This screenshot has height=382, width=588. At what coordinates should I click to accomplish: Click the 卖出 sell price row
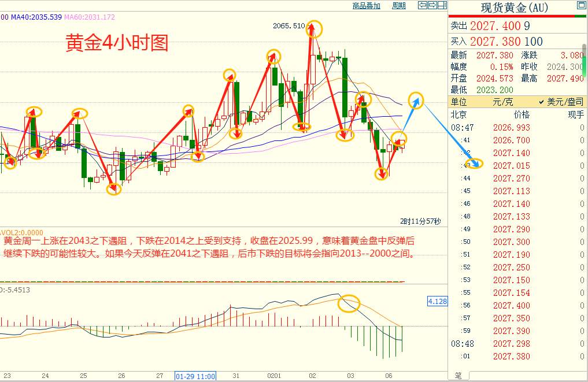[x=516, y=26]
